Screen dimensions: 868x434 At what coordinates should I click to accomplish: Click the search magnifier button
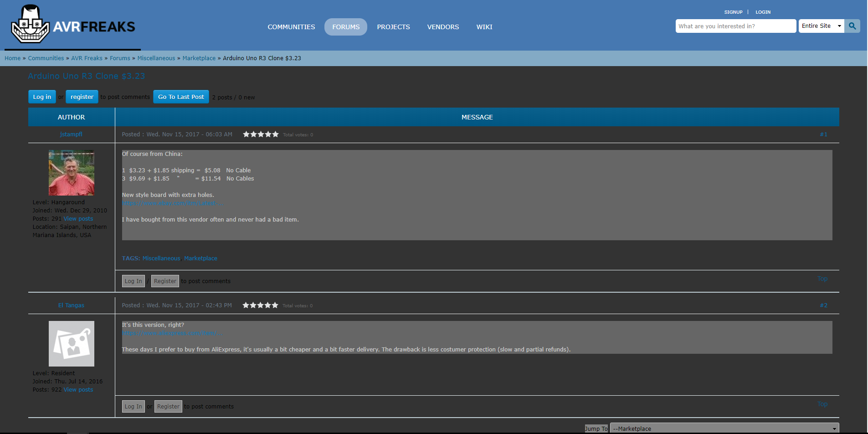[x=852, y=26]
